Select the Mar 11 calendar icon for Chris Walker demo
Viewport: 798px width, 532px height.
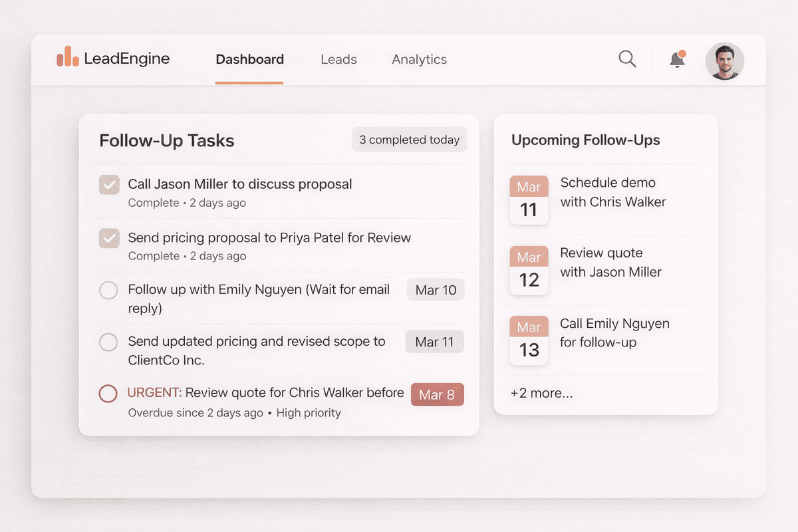tap(529, 199)
